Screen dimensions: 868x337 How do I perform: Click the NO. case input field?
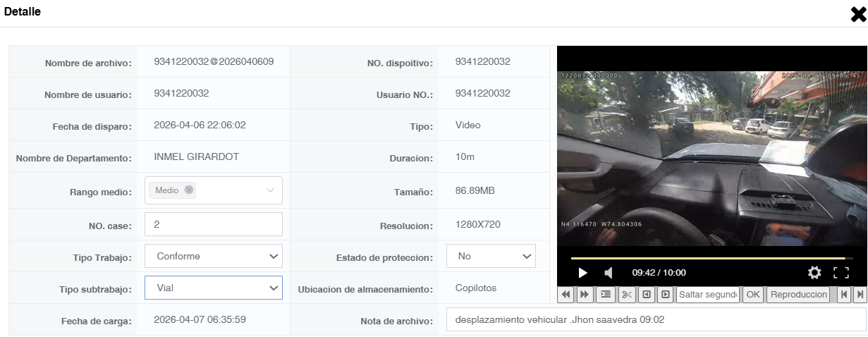[214, 224]
